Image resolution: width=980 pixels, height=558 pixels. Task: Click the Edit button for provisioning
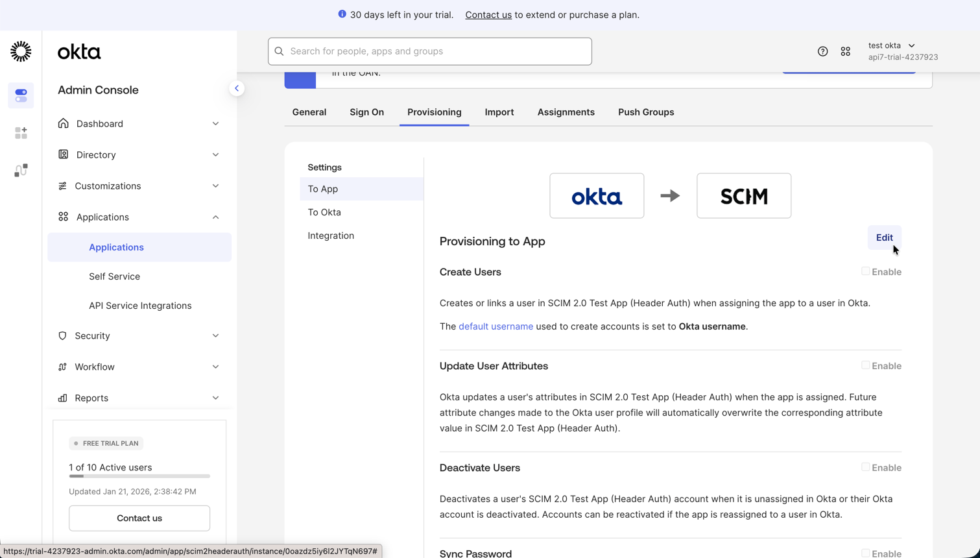(x=884, y=237)
